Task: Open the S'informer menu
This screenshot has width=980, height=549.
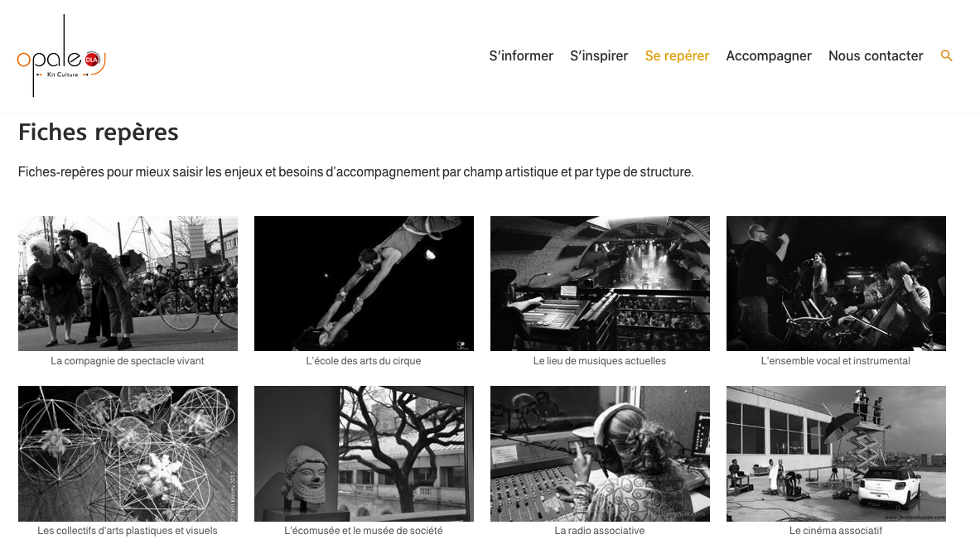Action: coord(521,55)
